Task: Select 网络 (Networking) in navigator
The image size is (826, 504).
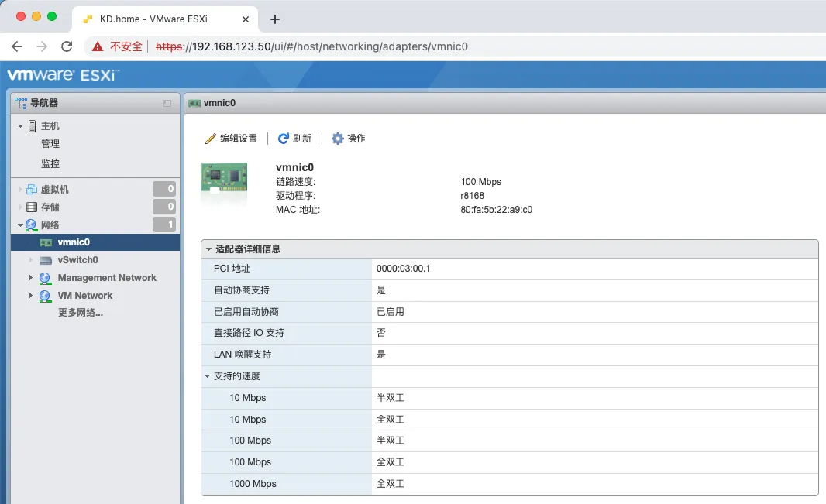Action: 50,225
